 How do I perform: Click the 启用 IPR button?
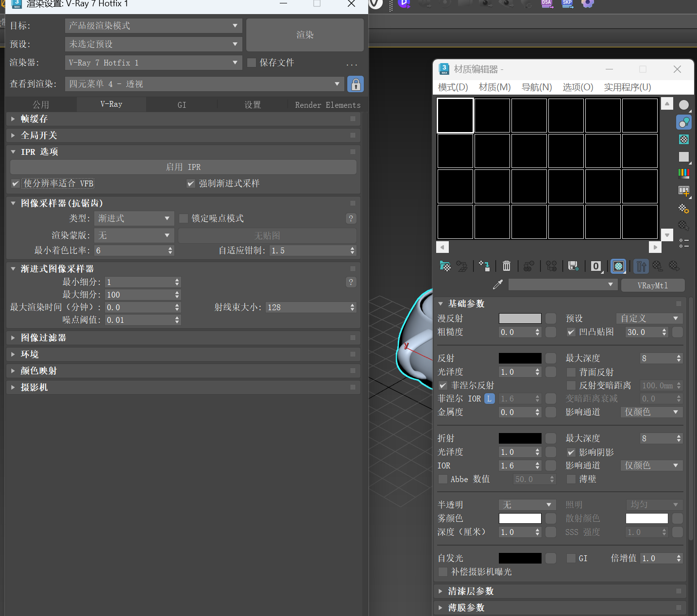(x=183, y=167)
